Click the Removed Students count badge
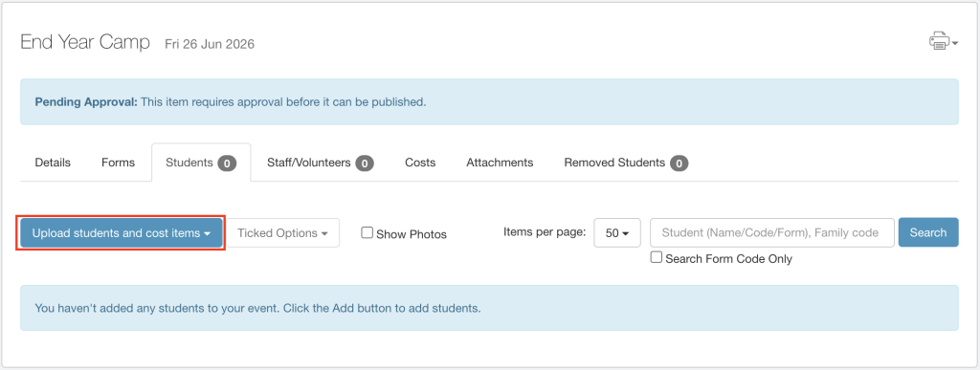Viewport: 980px width, 370px height. 679,163
